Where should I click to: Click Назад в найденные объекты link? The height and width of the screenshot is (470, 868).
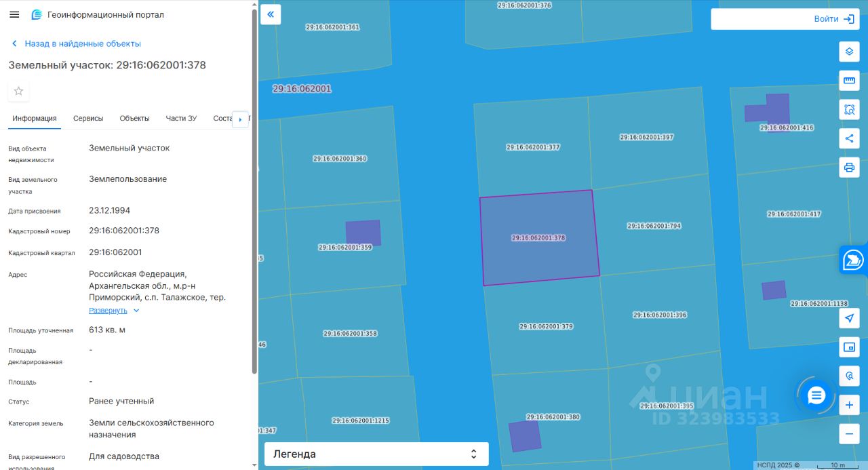(x=83, y=43)
